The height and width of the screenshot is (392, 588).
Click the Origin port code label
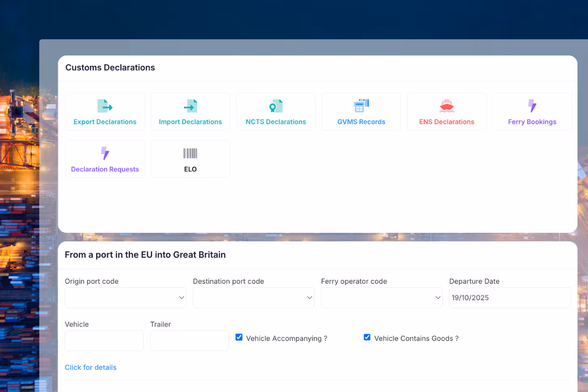(92, 281)
